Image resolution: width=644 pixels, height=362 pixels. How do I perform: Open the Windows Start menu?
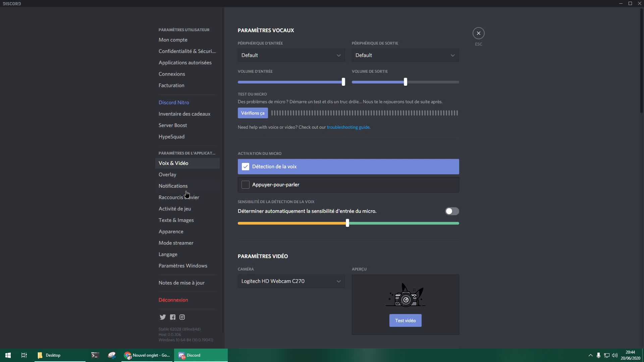(x=8, y=355)
